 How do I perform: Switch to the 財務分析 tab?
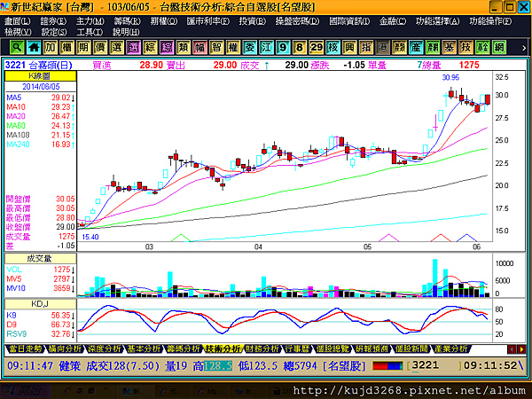[262, 348]
